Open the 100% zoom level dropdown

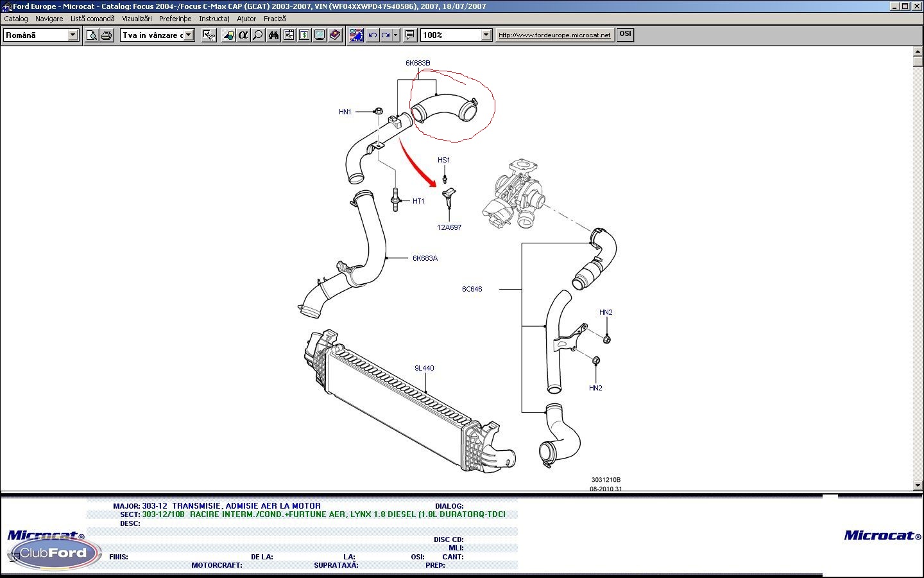486,35
